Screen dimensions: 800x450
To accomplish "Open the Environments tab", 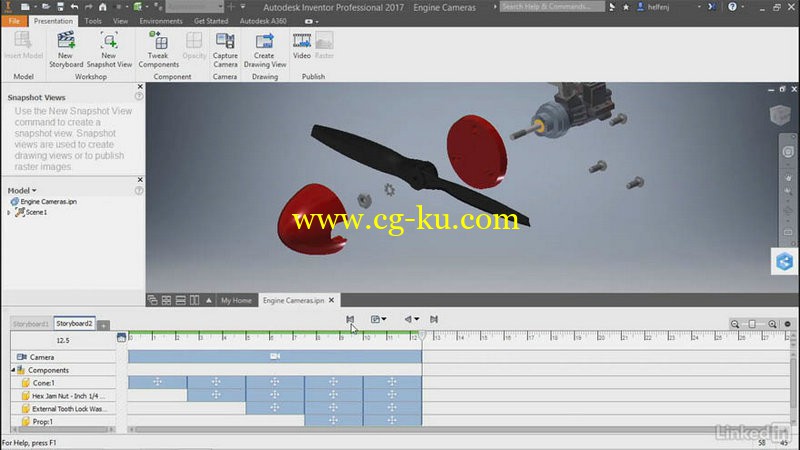I will [x=161, y=21].
